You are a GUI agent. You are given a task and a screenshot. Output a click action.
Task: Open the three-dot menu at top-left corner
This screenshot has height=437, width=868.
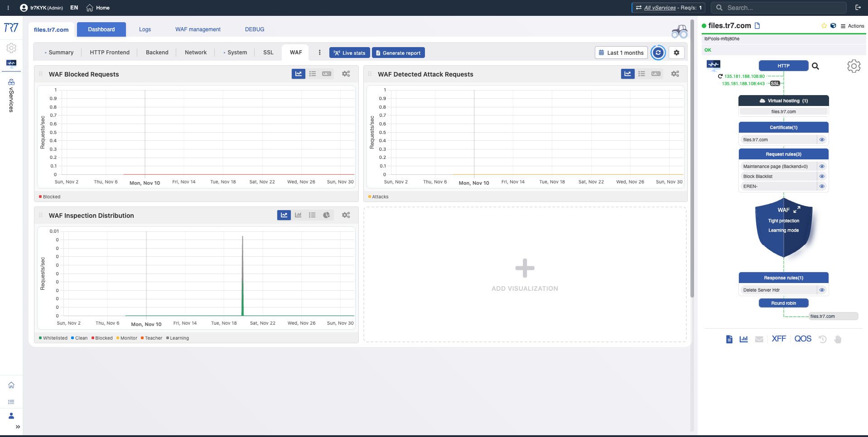pos(8,8)
